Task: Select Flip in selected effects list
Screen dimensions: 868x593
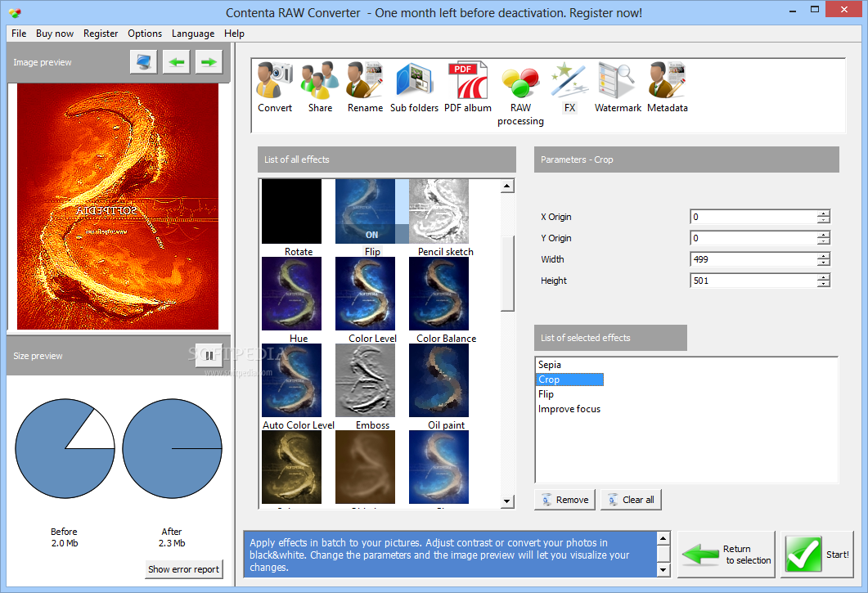Action: tap(546, 394)
